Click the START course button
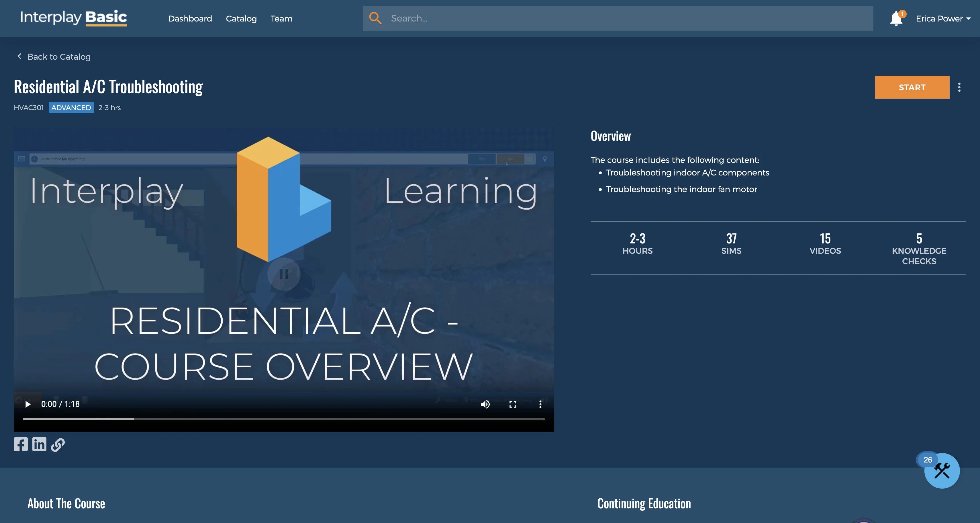Image resolution: width=980 pixels, height=523 pixels. click(912, 87)
